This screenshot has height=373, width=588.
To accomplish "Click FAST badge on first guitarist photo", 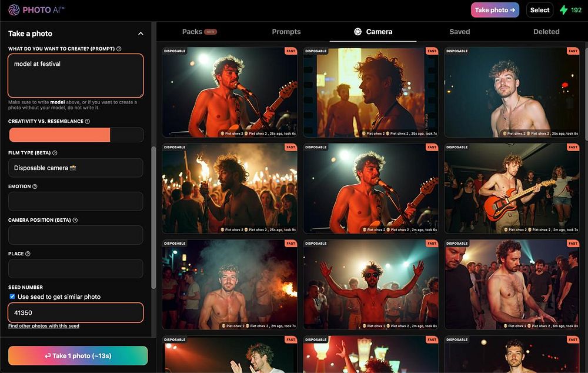I will (290, 51).
